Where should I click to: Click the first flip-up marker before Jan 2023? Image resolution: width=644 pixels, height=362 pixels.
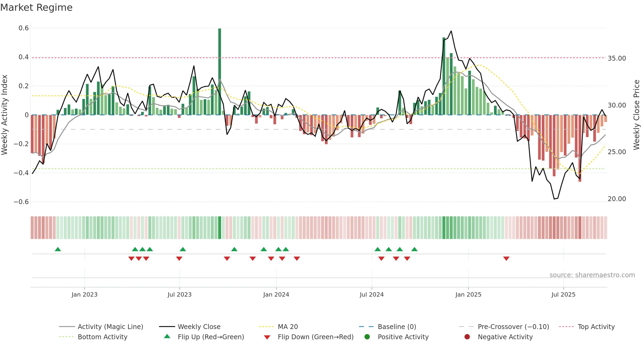click(x=58, y=249)
